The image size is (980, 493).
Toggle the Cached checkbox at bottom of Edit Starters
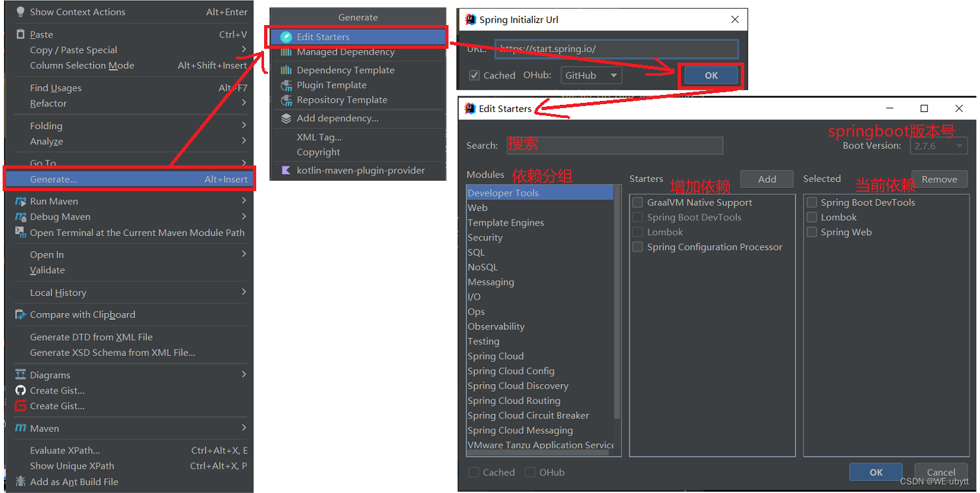coord(474,472)
